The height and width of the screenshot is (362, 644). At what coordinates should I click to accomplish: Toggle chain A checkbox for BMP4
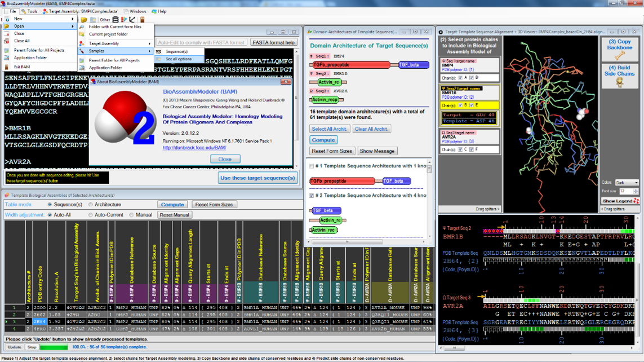tap(460, 78)
